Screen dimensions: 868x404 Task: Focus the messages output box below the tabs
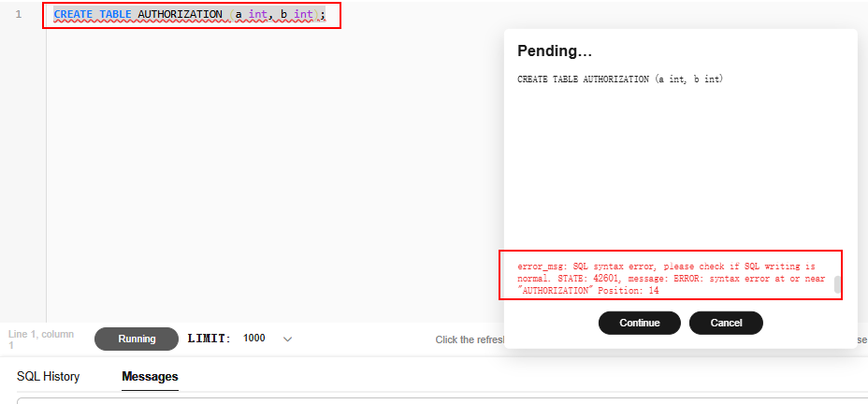(441, 400)
